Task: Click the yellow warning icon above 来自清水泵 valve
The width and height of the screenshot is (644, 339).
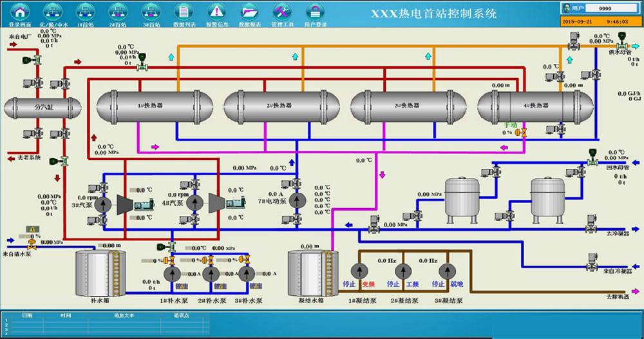Action: click(x=32, y=229)
